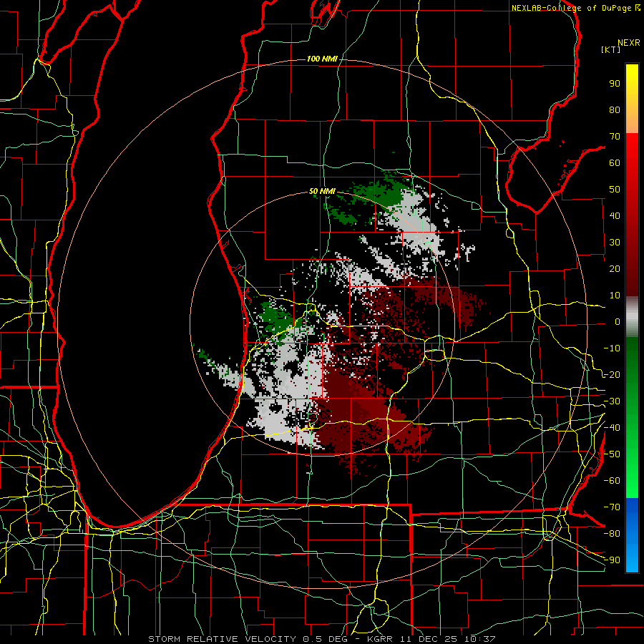Click the 0 value on velocity scale

click(618, 321)
